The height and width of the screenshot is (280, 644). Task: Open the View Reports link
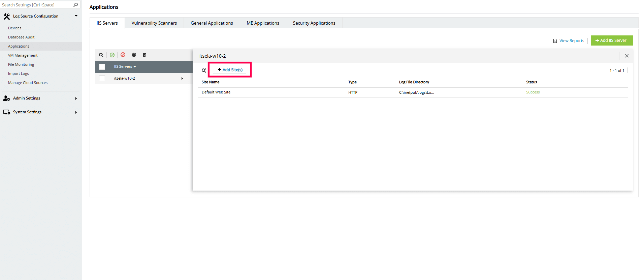572,41
